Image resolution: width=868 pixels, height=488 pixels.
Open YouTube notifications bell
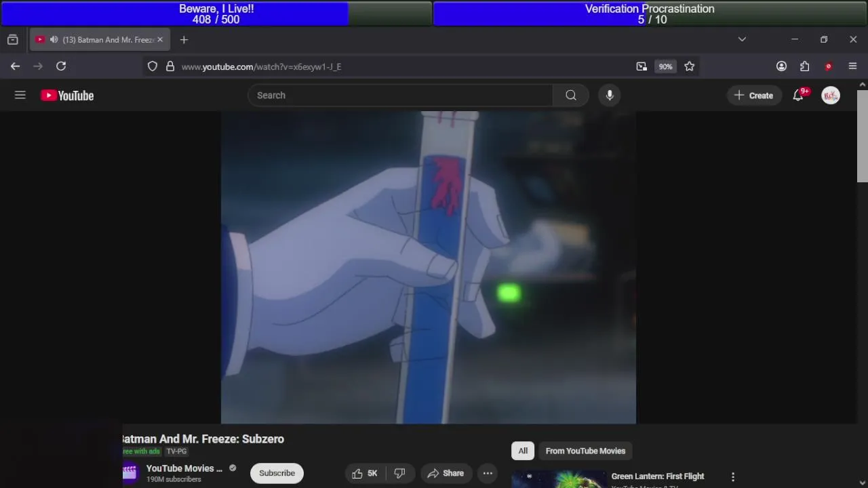click(798, 96)
